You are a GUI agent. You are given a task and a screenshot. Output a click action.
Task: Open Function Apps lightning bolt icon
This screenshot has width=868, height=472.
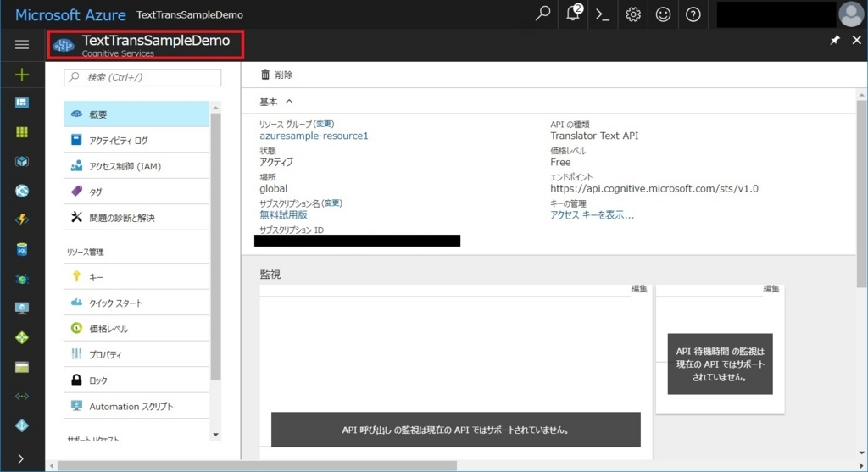click(22, 220)
